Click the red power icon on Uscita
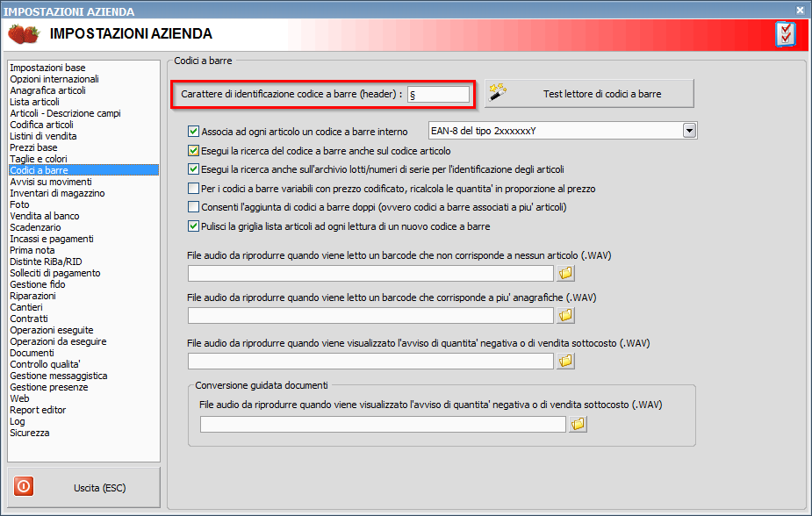Screen dimensions: 812x516 (24, 486)
